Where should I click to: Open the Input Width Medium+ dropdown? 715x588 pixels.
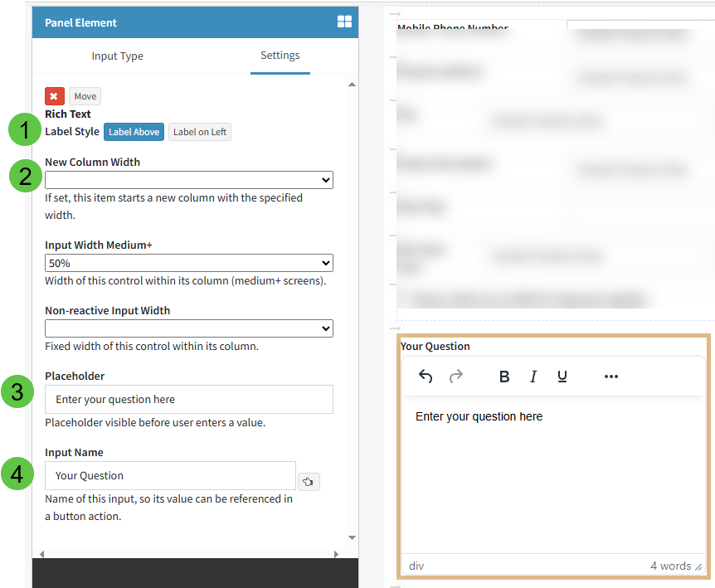[x=189, y=263]
